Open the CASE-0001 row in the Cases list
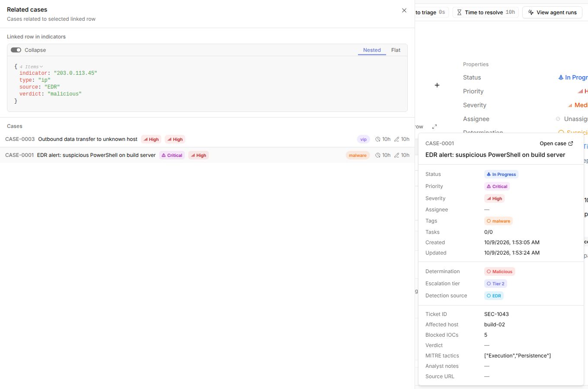The height and width of the screenshot is (389, 588). tap(207, 155)
